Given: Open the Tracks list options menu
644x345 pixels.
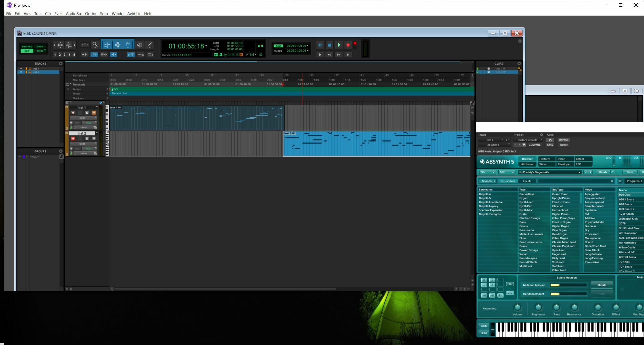Looking at the screenshot, I should pos(61,64).
